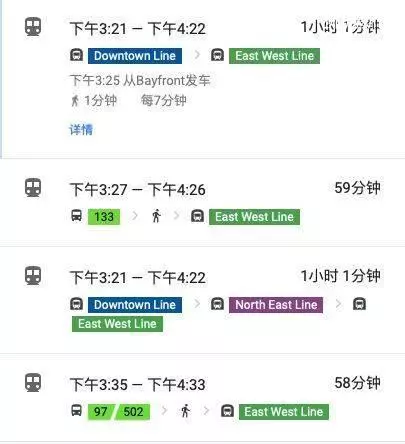Image resolution: width=405 pixels, height=444 pixels.
Task: Click the train icon beside the 58分钟 route
Action: (33, 382)
